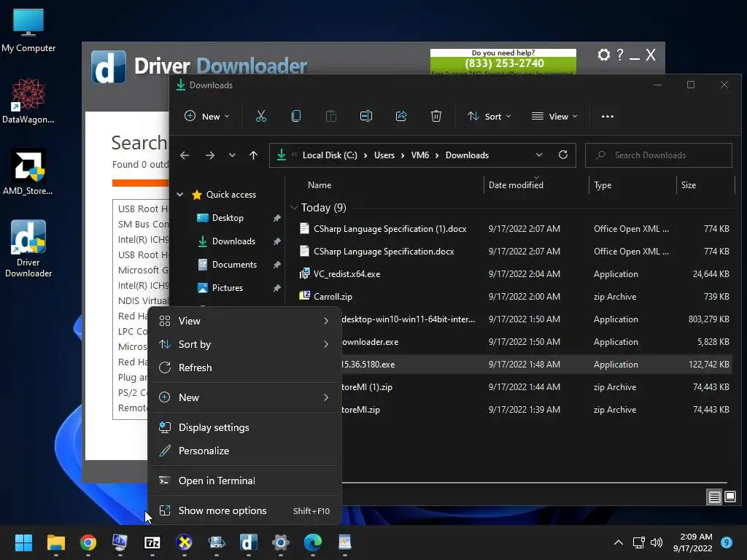Open the New dropdown in Explorer toolbar
This screenshot has width=747, height=560.
click(x=206, y=116)
